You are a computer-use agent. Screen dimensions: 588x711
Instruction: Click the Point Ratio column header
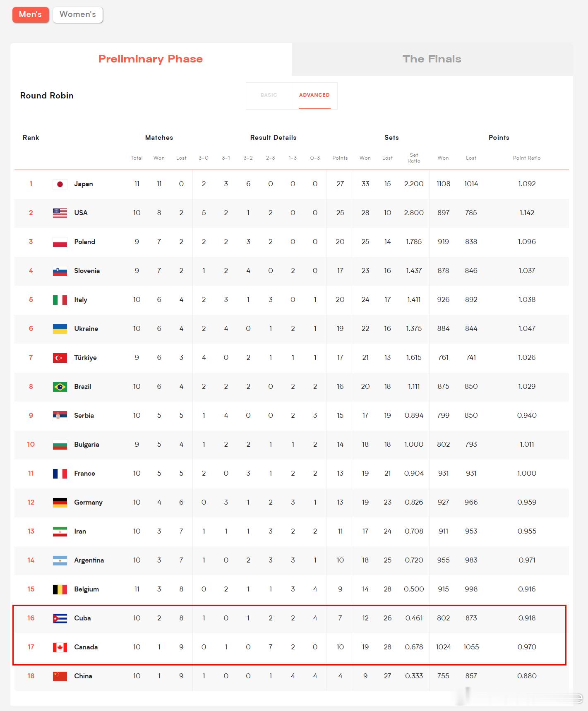(527, 158)
